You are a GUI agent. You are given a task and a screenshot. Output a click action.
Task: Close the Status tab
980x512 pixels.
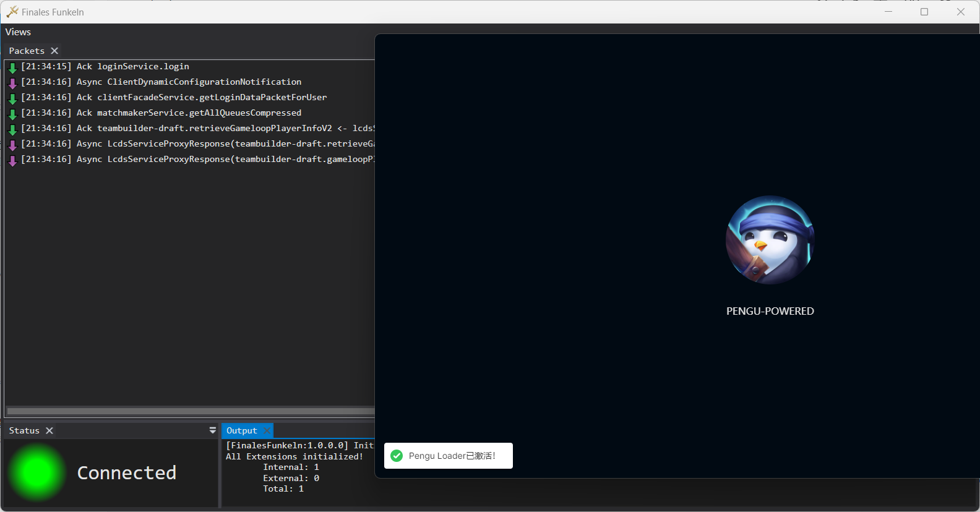49,430
